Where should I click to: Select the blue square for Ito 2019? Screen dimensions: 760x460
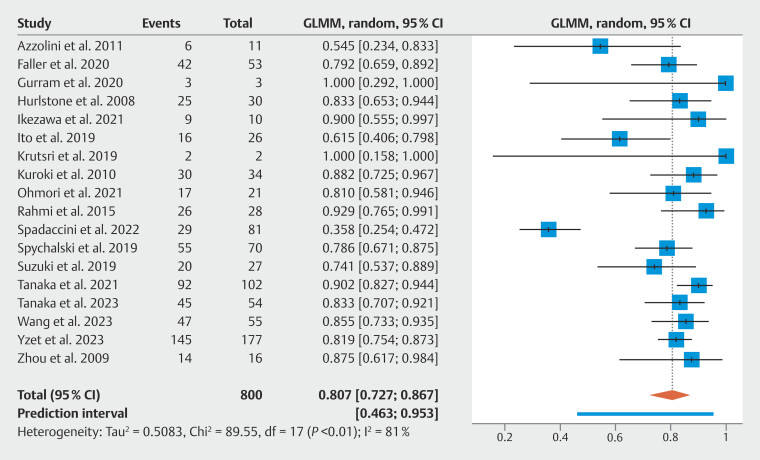[x=619, y=138]
